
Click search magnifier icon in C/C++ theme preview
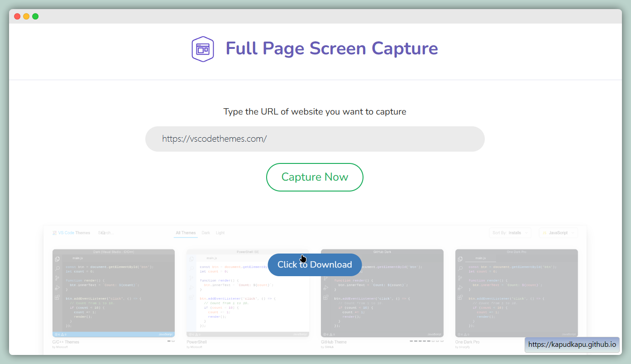[x=57, y=268]
